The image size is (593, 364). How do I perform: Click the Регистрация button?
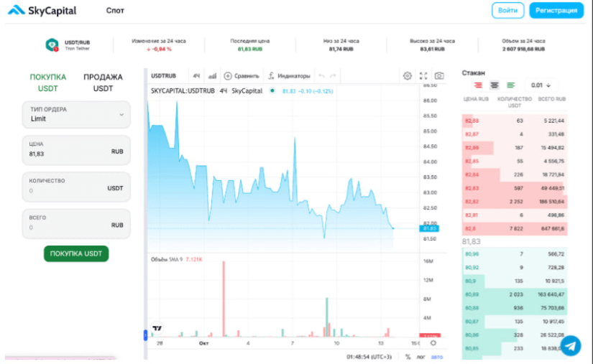556,11
